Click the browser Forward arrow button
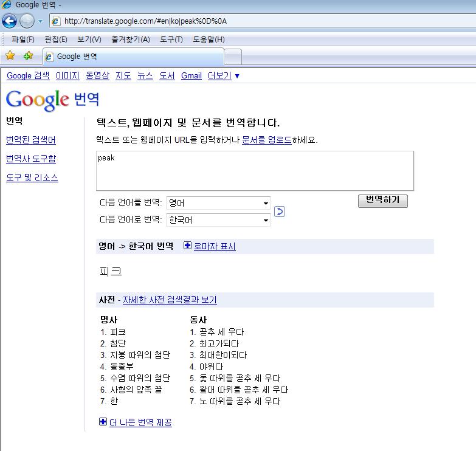This screenshot has height=451, width=476. [27, 21]
